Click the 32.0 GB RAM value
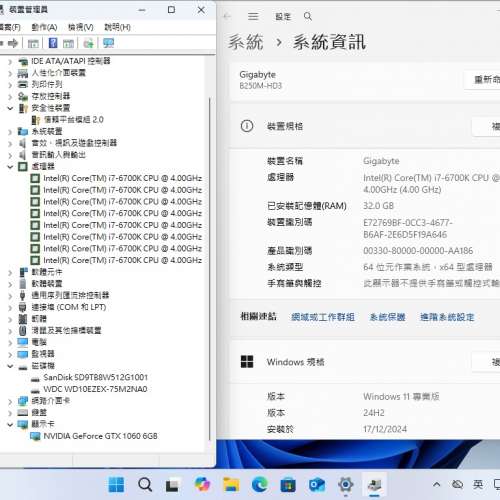500x500 pixels. [378, 206]
